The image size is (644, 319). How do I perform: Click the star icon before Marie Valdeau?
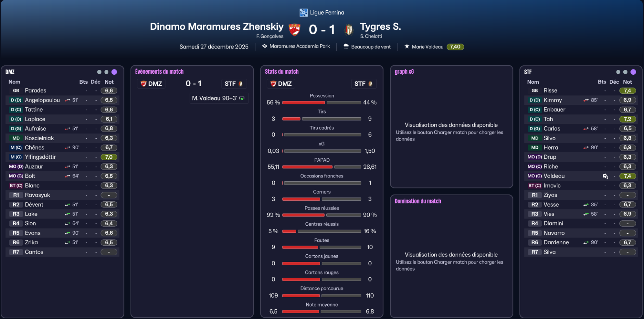(407, 46)
